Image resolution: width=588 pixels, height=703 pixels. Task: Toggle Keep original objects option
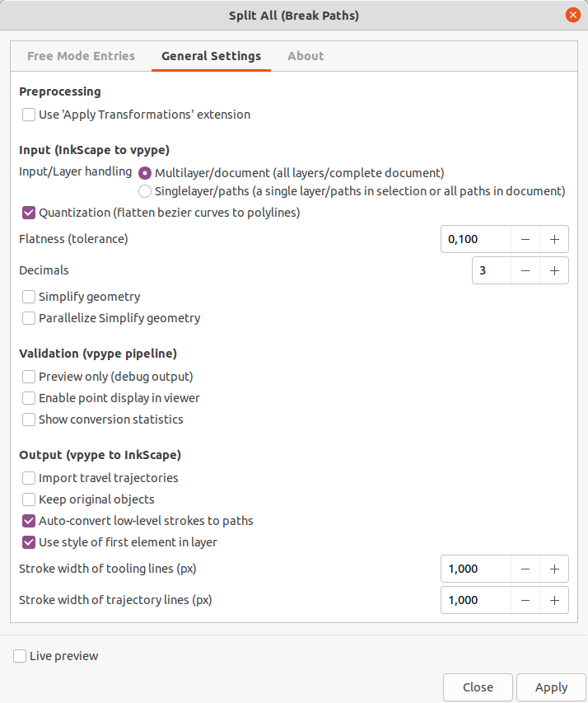tap(29, 499)
